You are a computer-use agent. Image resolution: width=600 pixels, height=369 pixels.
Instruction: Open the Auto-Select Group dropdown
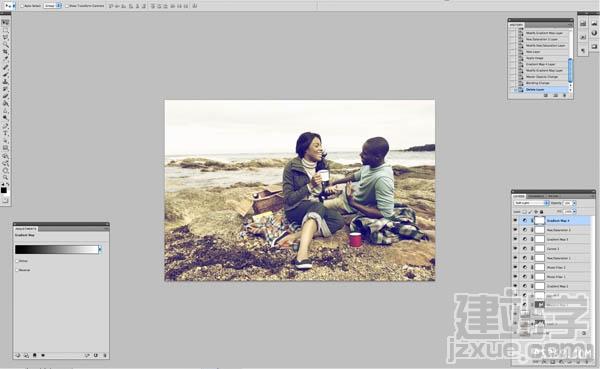pyautogui.click(x=52, y=6)
